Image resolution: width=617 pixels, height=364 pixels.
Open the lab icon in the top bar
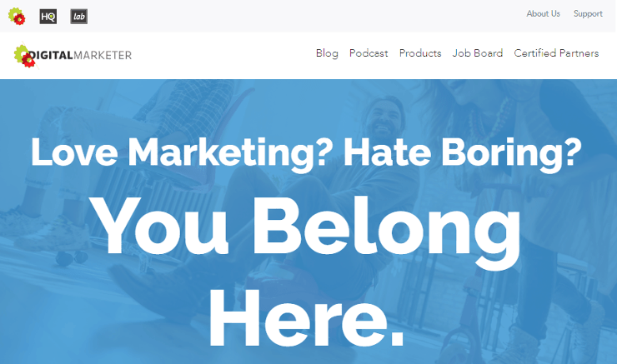click(x=78, y=17)
